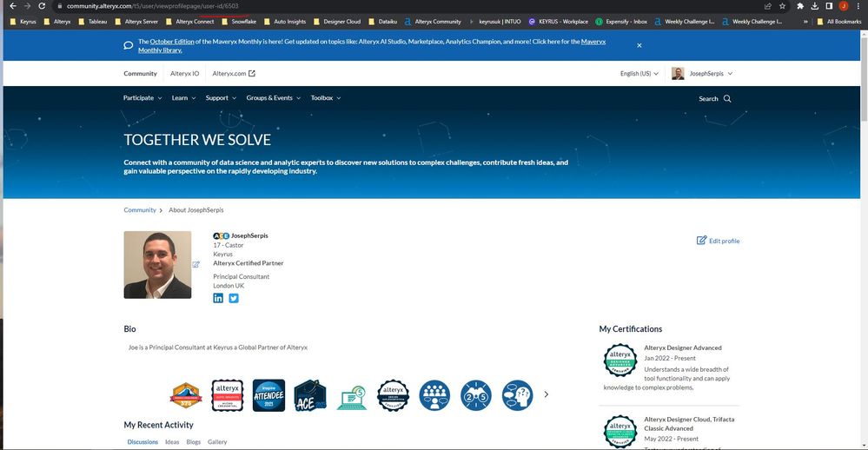The height and width of the screenshot is (450, 868).
Task: Select the Alteryx micro-credential badge
Action: 228,395
